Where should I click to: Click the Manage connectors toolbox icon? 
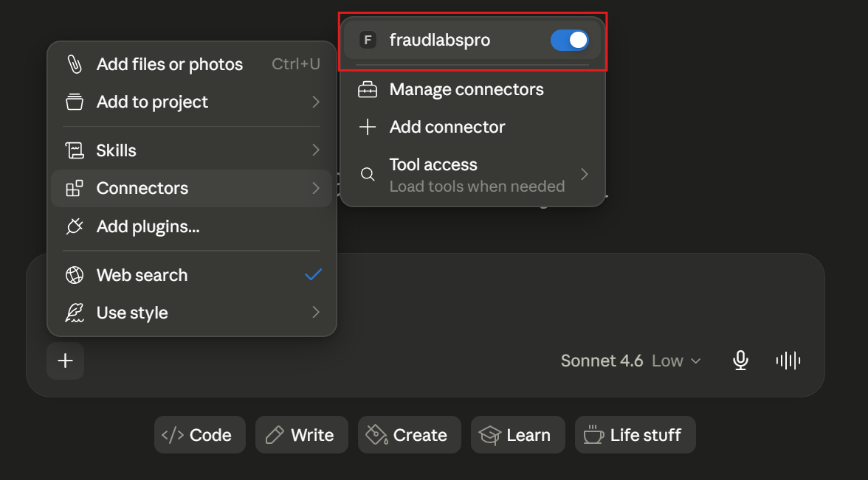coord(368,89)
